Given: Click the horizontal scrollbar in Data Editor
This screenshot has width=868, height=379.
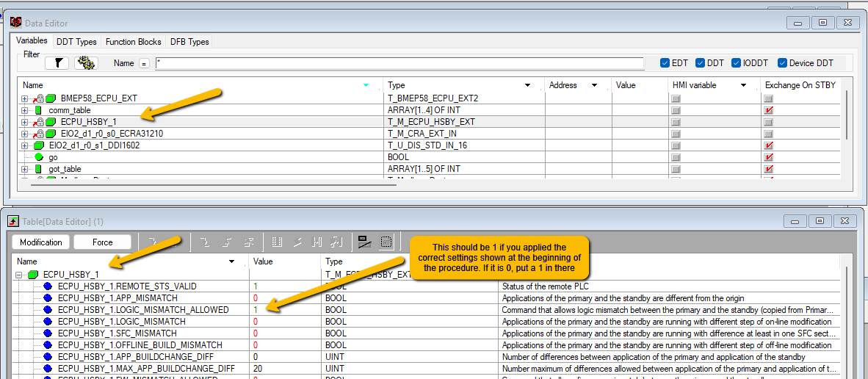Looking at the screenshot, I should (214, 184).
